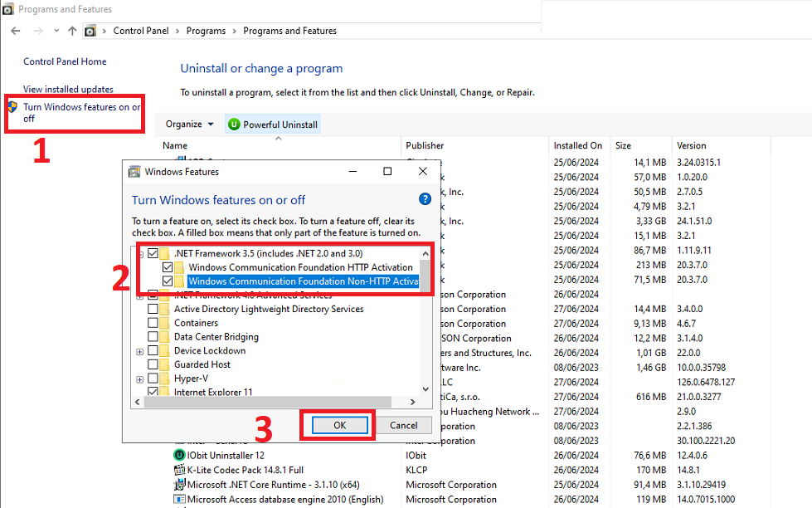Screen dimensions: 812x508
Task: Sort programs by the Publisher column header
Action: pos(425,145)
